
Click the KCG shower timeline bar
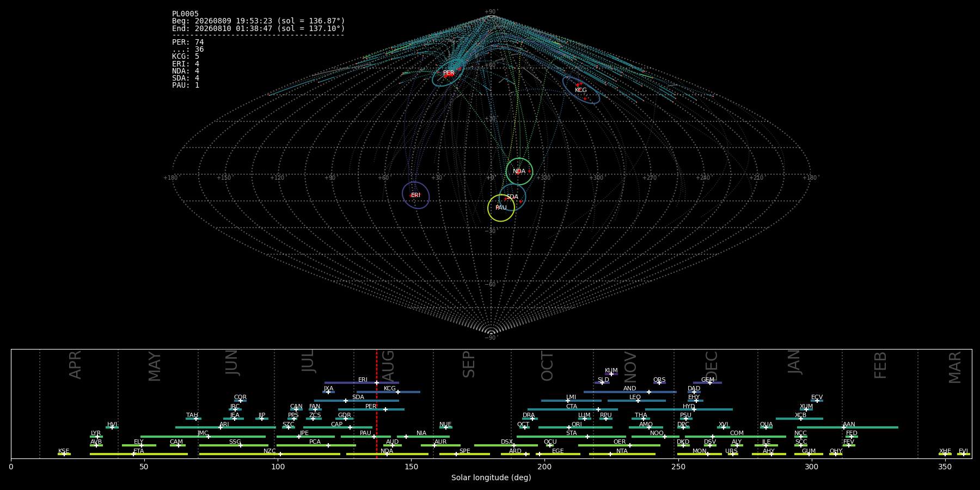point(388,391)
